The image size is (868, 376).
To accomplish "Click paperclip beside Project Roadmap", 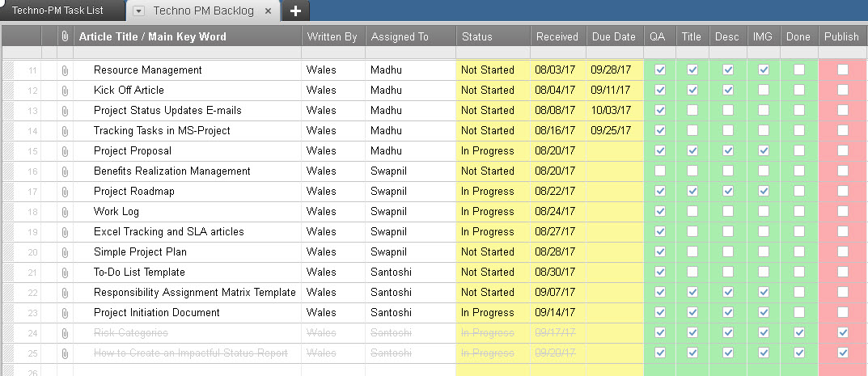I will pyautogui.click(x=65, y=192).
